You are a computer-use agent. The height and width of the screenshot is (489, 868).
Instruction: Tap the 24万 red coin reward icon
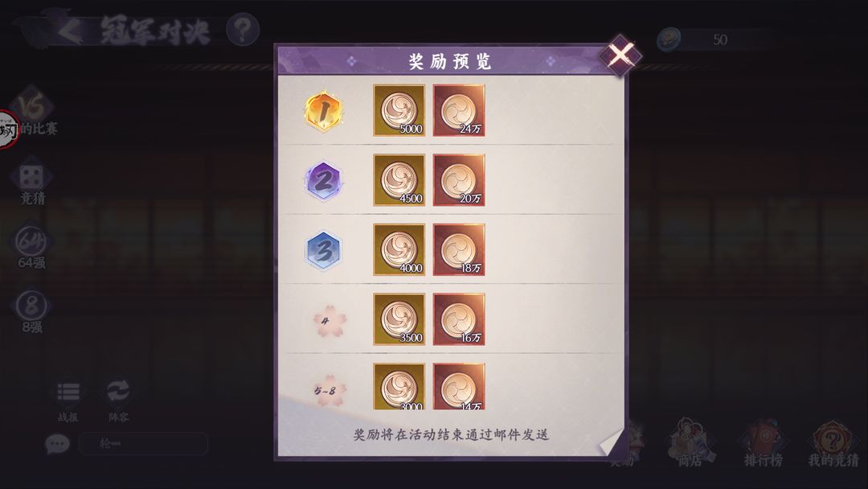click(459, 110)
